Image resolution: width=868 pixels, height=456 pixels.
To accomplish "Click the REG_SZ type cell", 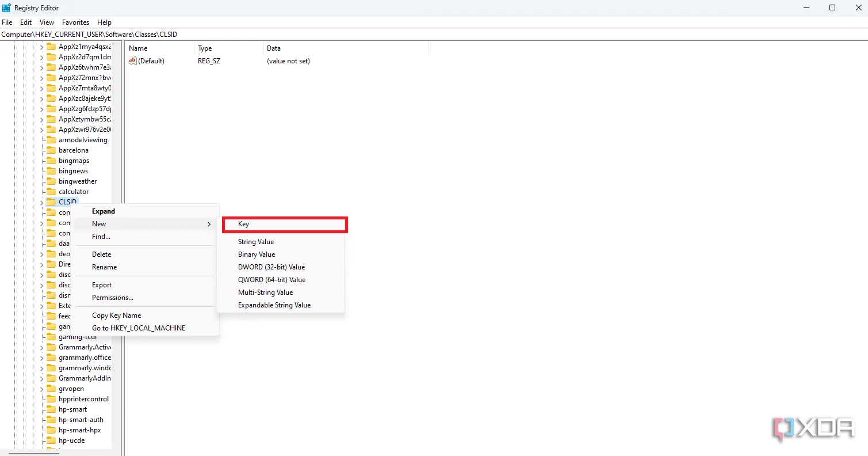I will (209, 61).
